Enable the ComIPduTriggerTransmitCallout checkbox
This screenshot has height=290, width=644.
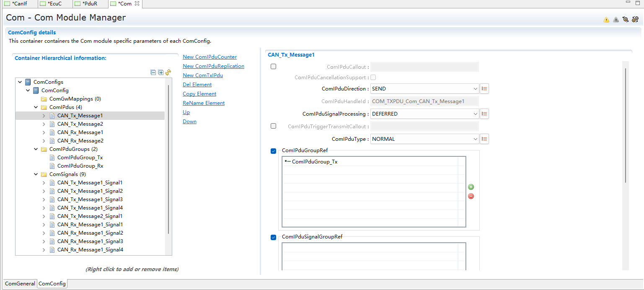click(274, 126)
